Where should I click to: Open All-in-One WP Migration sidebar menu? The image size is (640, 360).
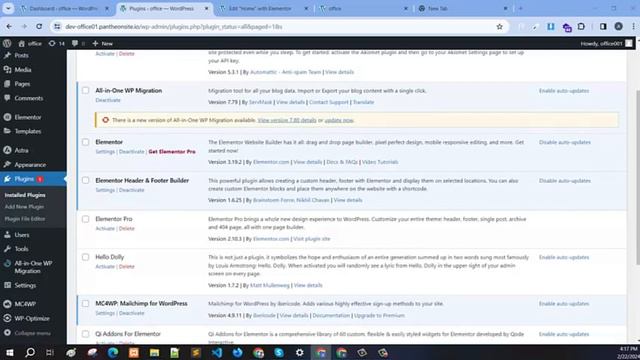(33, 267)
